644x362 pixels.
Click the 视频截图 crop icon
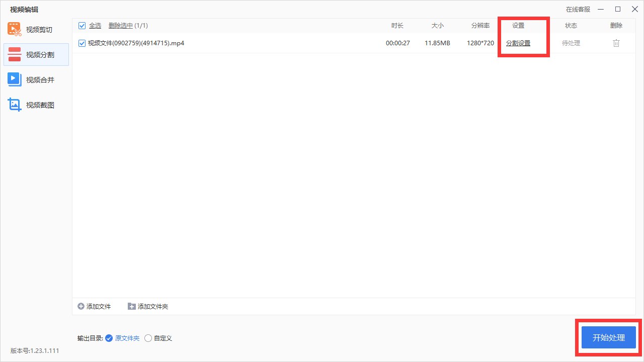pyautogui.click(x=14, y=105)
